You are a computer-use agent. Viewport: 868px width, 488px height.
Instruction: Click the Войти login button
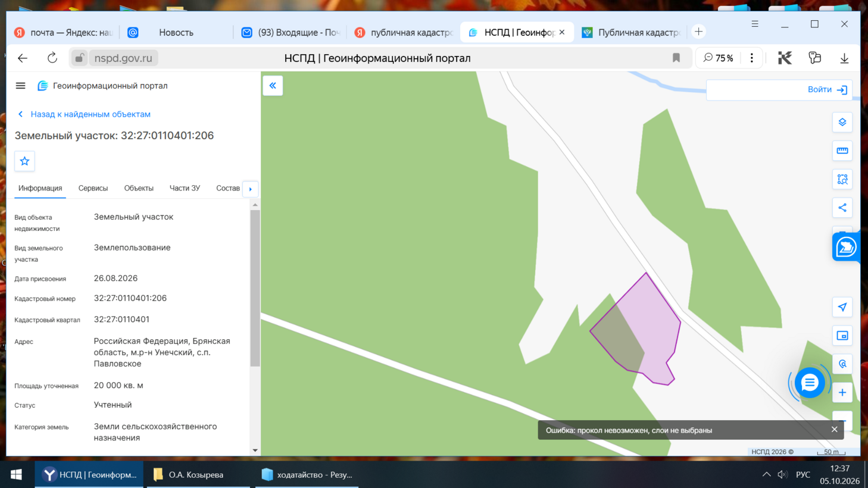pyautogui.click(x=827, y=90)
